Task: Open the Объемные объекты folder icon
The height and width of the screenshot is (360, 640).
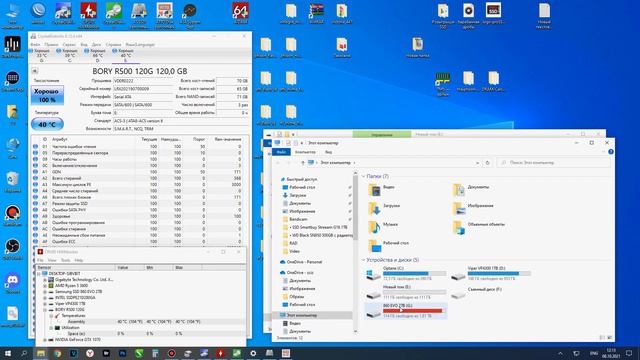Action: coord(459,227)
